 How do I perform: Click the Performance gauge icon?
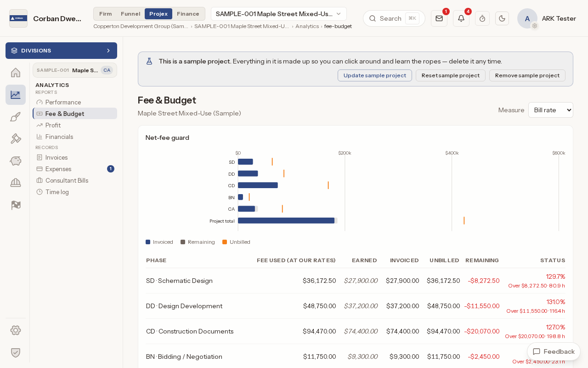click(40, 102)
